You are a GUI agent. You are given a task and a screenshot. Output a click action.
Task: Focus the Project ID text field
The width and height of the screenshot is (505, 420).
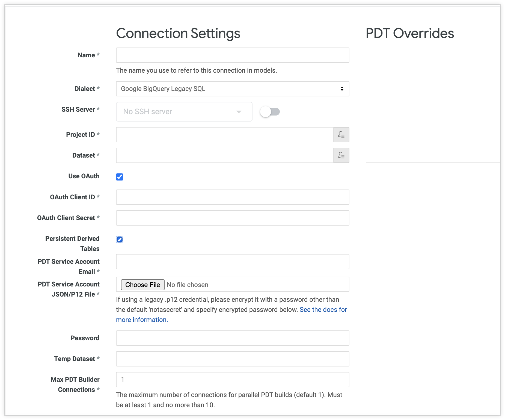[224, 135]
